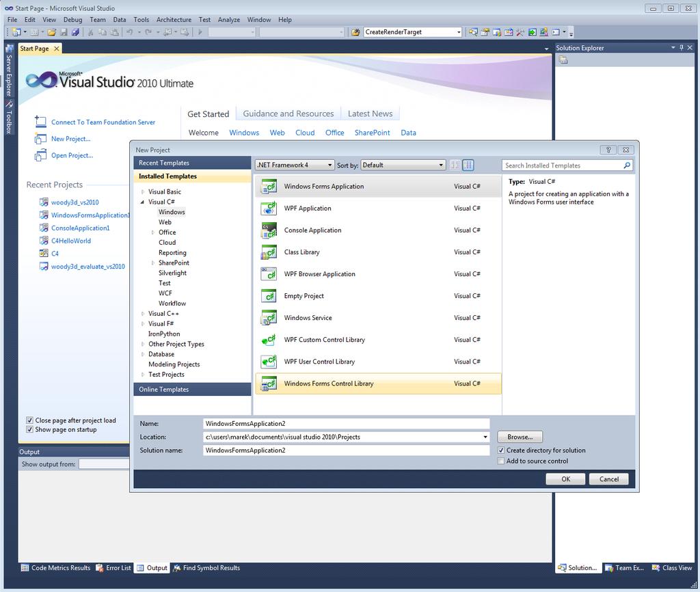Image resolution: width=700 pixels, height=592 pixels.
Task: Switch templates to medium icons view
Action: point(468,165)
